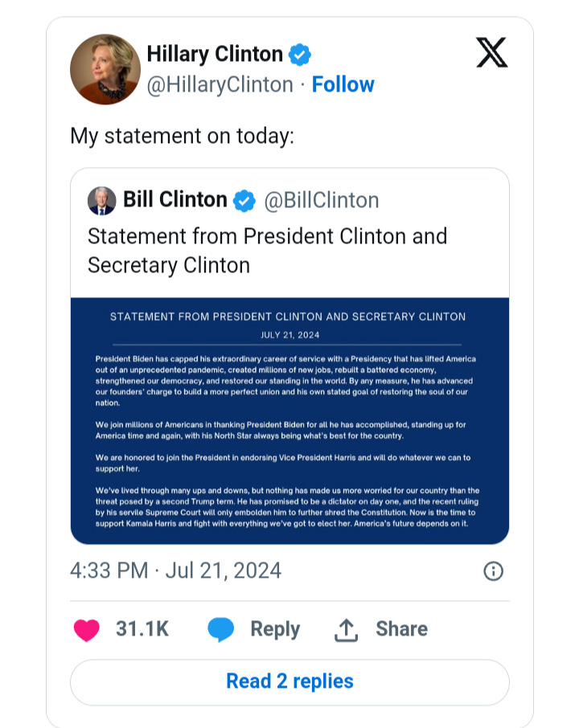Follow the @HillaryClinton account
579x728 pixels.
[343, 84]
